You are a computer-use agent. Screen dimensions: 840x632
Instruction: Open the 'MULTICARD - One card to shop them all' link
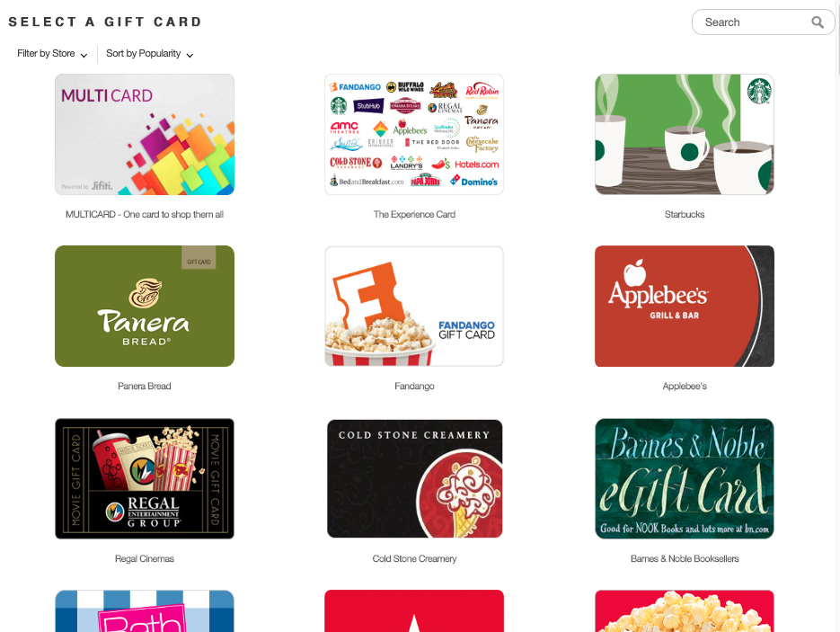145,215
